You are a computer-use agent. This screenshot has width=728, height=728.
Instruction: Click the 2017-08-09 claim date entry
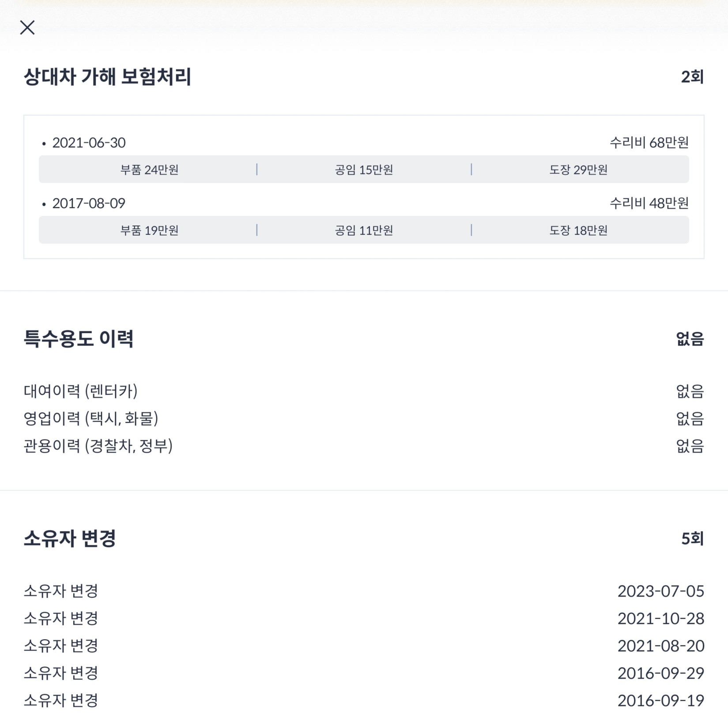pos(89,203)
